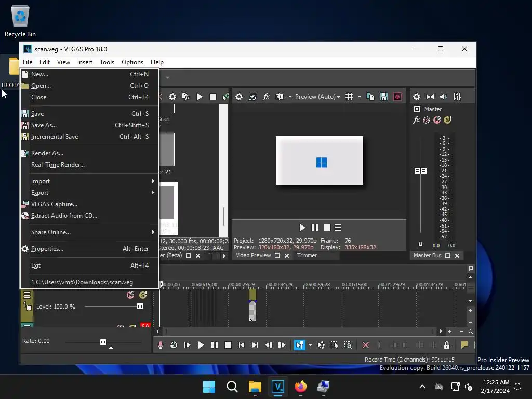Viewport: 532px width, 399px height.
Task: Open Video Preview settings gear
Action: [239, 97]
